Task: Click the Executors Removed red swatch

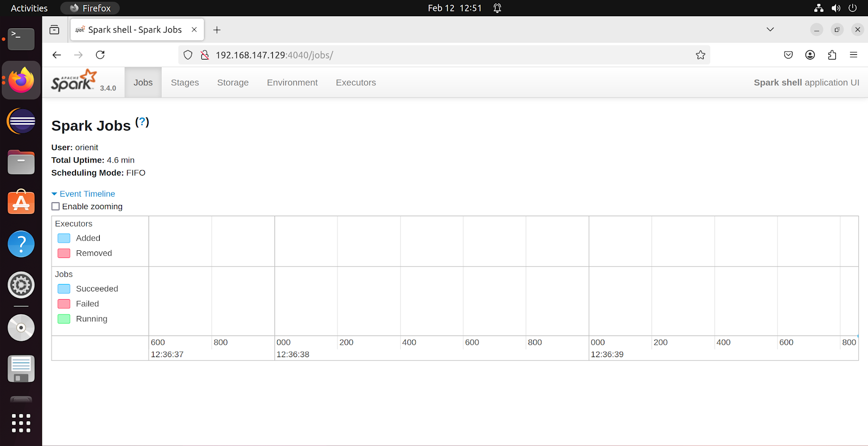Action: [64, 253]
